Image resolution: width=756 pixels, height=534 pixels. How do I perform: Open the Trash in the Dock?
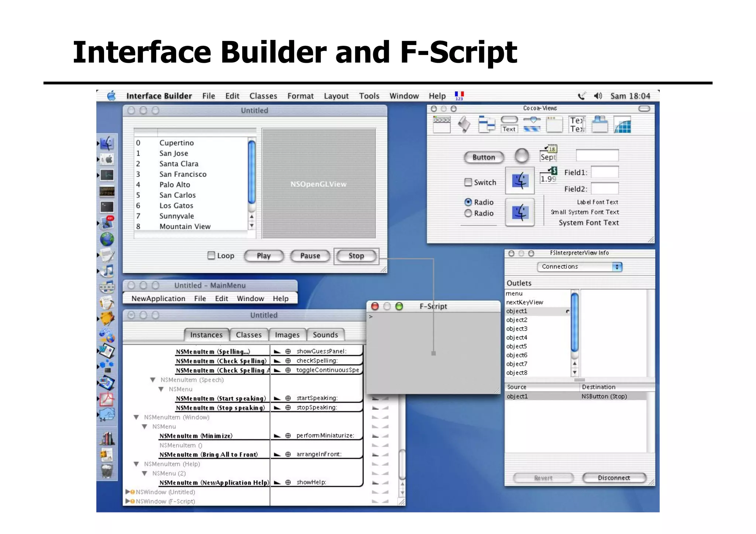click(x=107, y=471)
